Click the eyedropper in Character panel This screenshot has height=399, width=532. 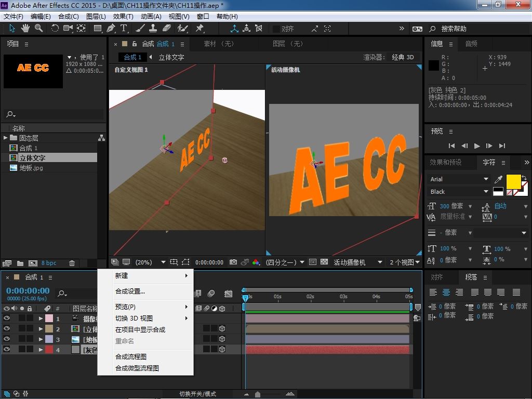coord(498,179)
